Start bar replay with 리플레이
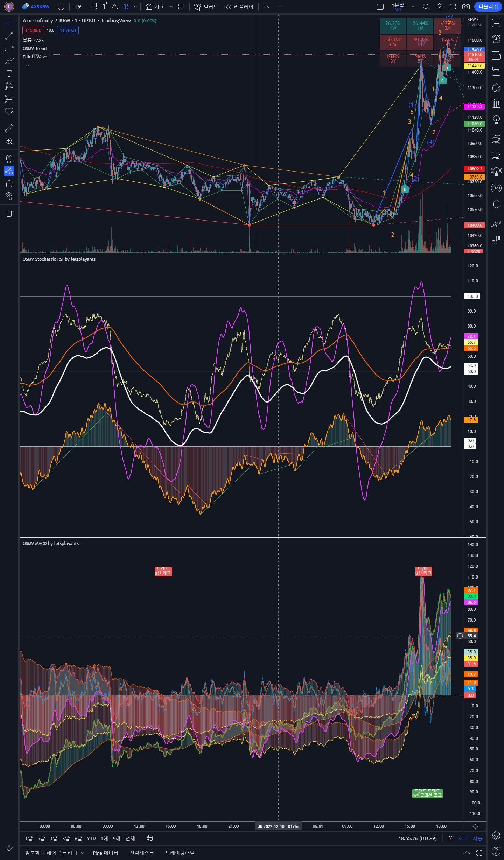This screenshot has width=504, height=860. pos(239,7)
